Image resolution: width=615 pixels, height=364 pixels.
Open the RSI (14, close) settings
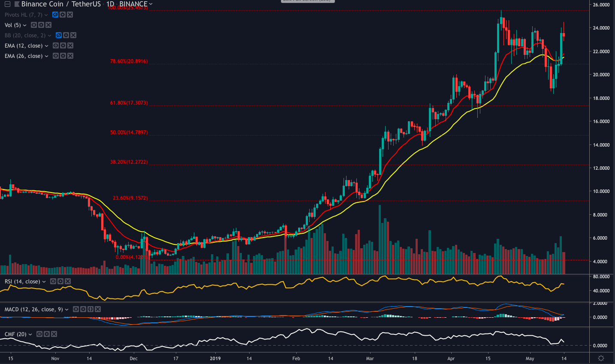pyautogui.click(x=61, y=281)
